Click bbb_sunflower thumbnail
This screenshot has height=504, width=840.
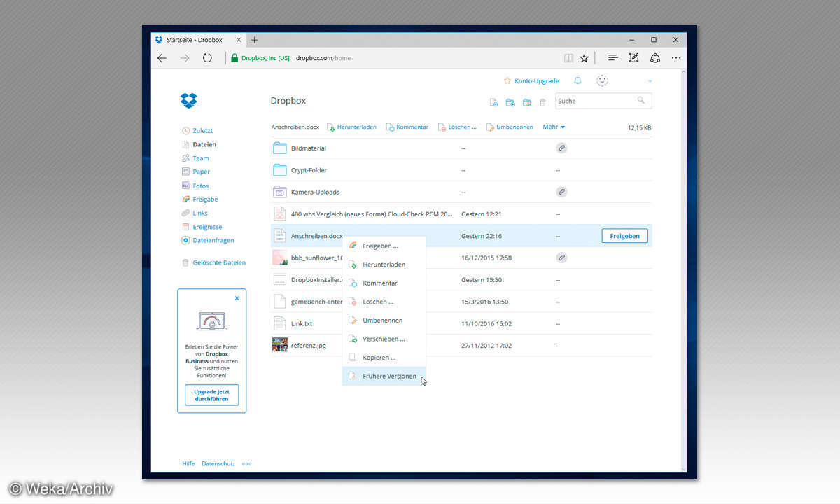click(x=280, y=258)
